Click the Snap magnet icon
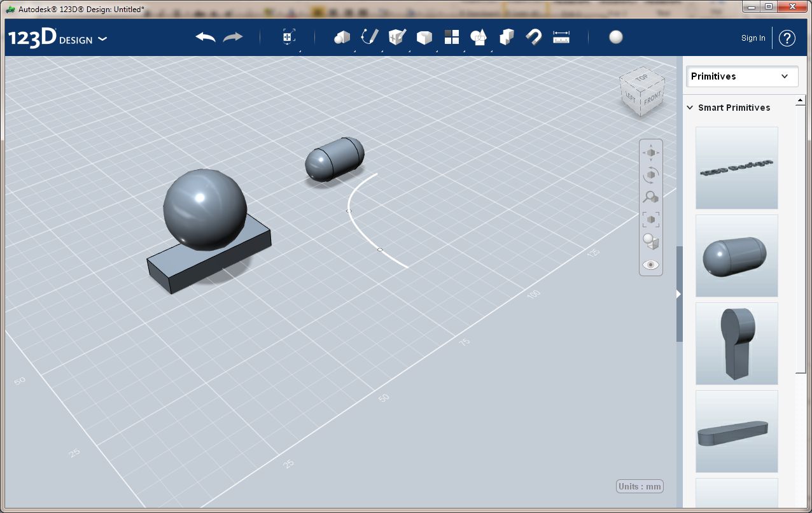The width and height of the screenshot is (812, 513). click(533, 38)
